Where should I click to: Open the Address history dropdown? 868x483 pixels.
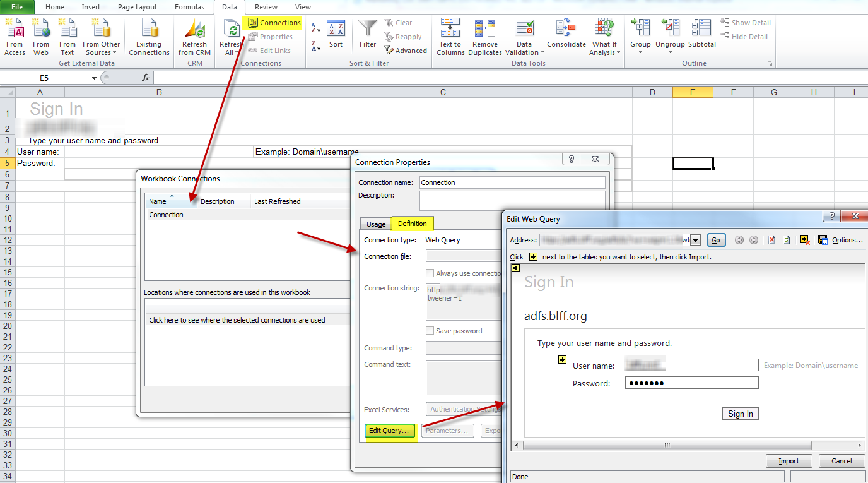tap(696, 240)
